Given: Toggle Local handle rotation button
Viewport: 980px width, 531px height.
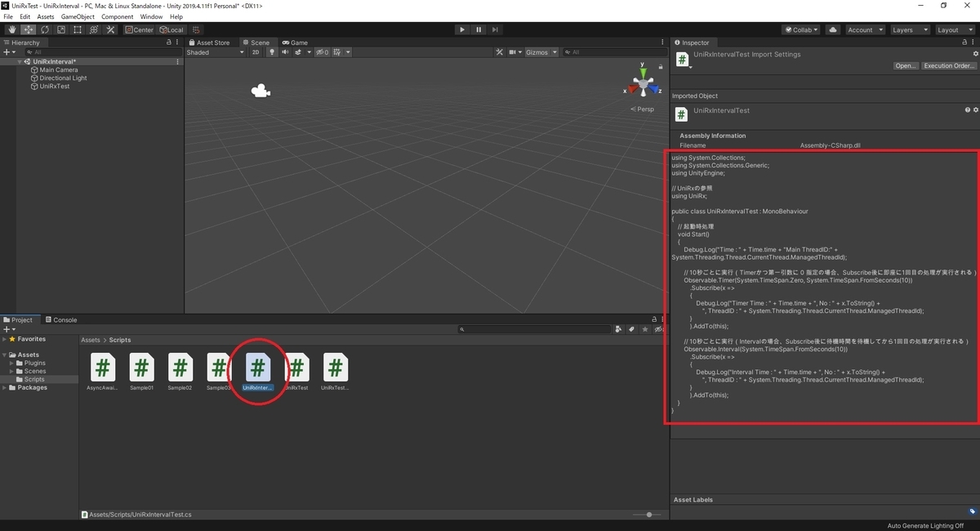Looking at the screenshot, I should tap(171, 29).
